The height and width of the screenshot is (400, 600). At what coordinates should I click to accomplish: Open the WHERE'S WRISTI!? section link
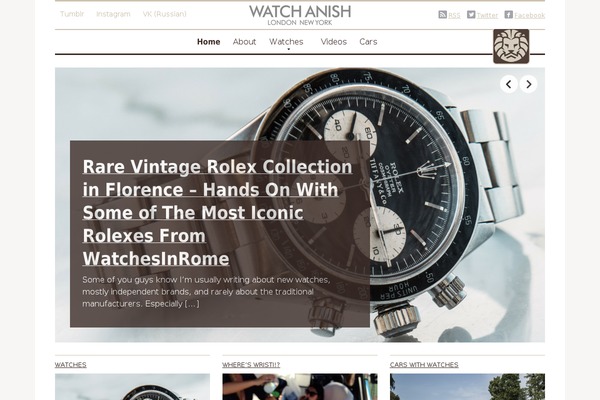pos(251,365)
